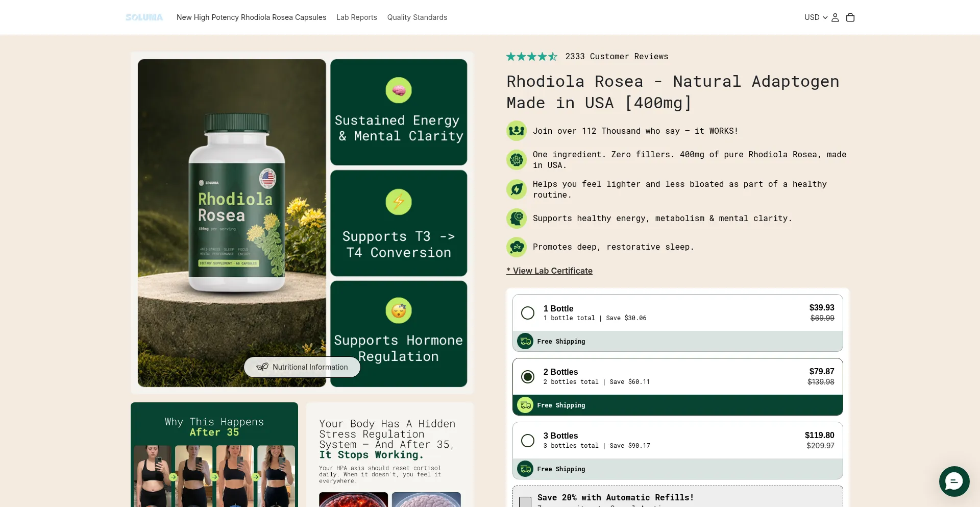Click the strikethrough $69.99 price
The width and height of the screenshot is (980, 507).
[x=822, y=318]
